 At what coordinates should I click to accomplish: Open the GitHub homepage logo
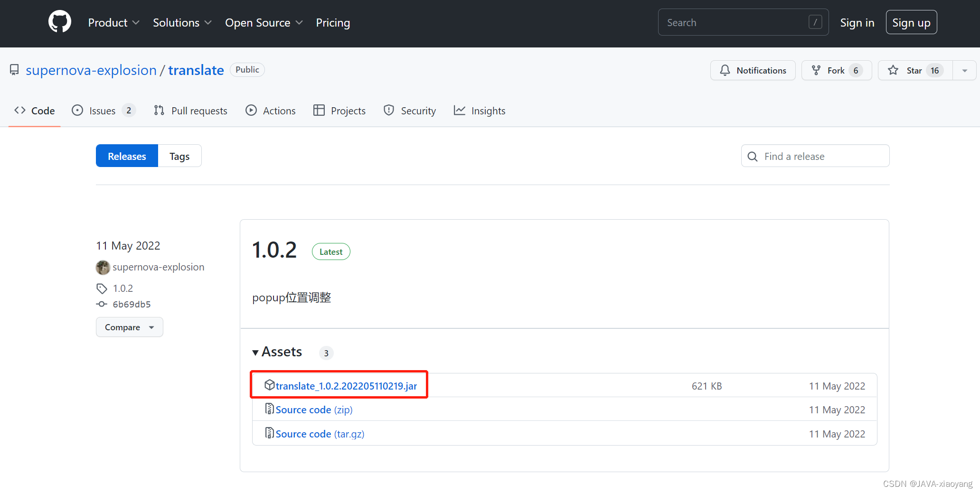coord(60,22)
